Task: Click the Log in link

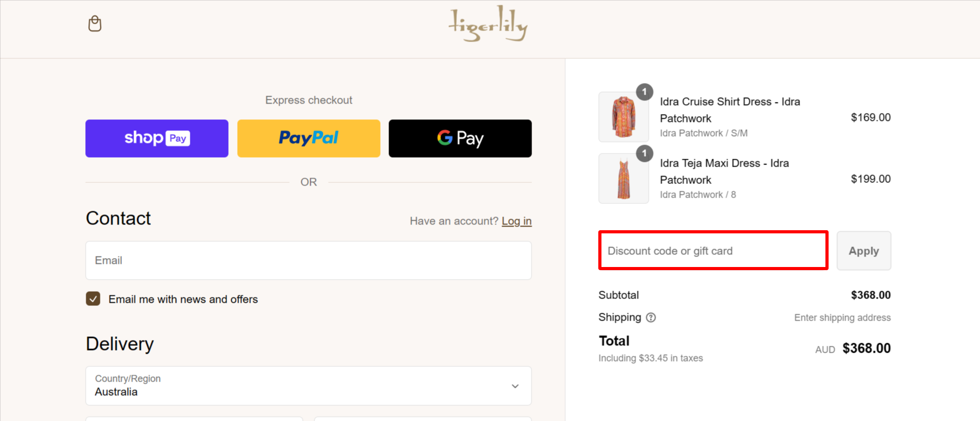Action: pos(516,221)
